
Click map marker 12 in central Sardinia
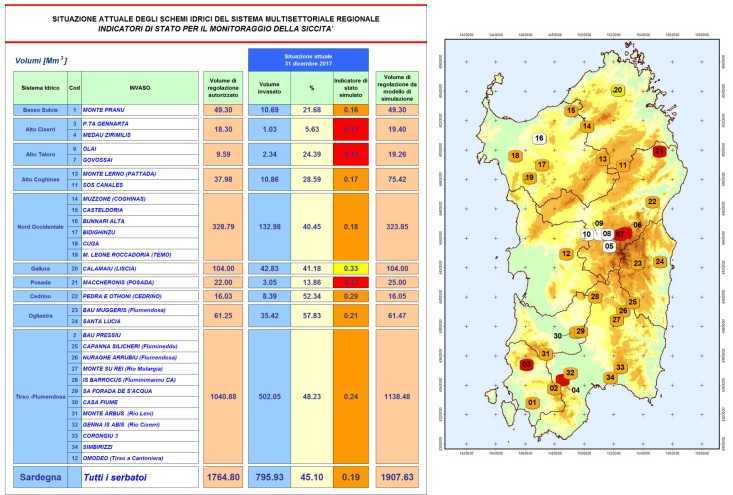566,254
